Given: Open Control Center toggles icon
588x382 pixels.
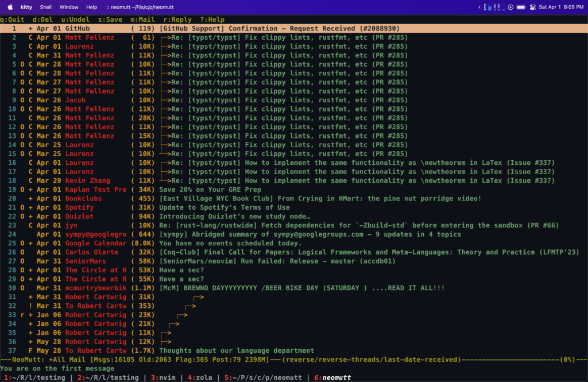Looking at the screenshot, I should [533, 7].
